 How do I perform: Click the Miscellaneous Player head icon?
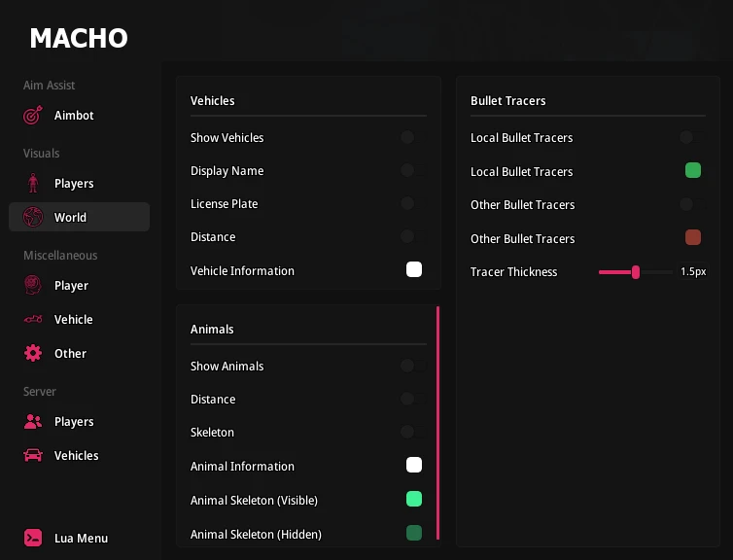[x=33, y=285]
